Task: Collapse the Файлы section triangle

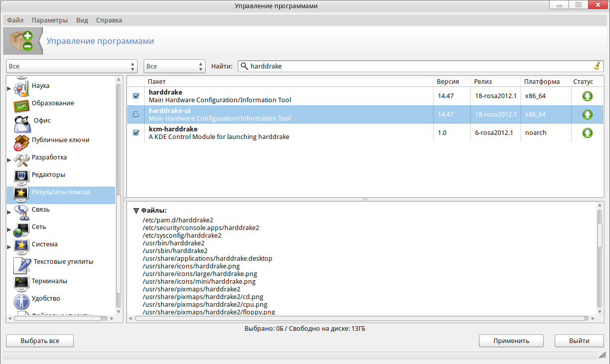Action: coord(136,211)
